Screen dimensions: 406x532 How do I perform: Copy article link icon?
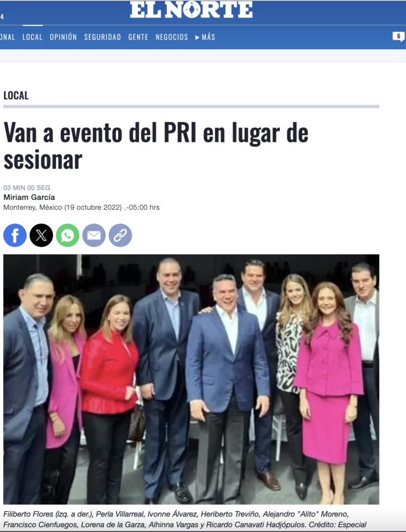pyautogui.click(x=120, y=235)
